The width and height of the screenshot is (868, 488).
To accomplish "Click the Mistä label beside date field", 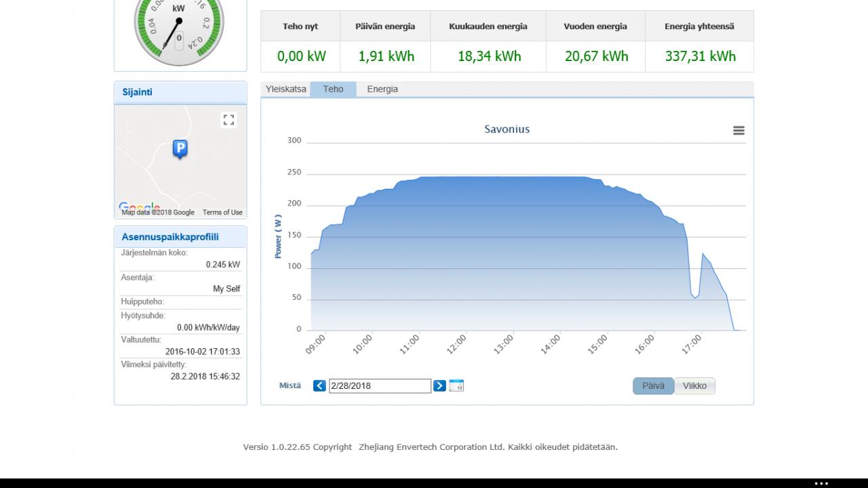I will click(290, 386).
